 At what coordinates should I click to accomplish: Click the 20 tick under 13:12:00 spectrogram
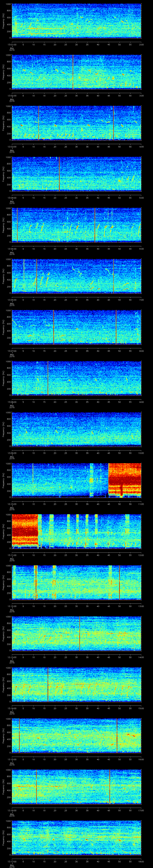55,606
